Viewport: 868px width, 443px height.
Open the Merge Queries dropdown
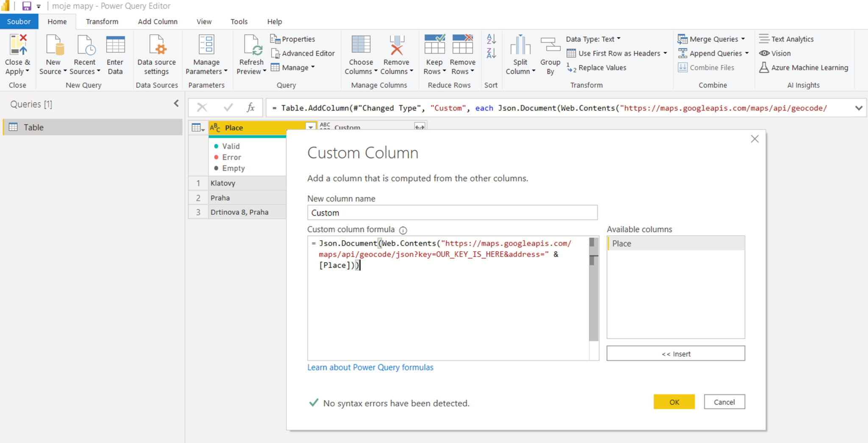(x=743, y=39)
